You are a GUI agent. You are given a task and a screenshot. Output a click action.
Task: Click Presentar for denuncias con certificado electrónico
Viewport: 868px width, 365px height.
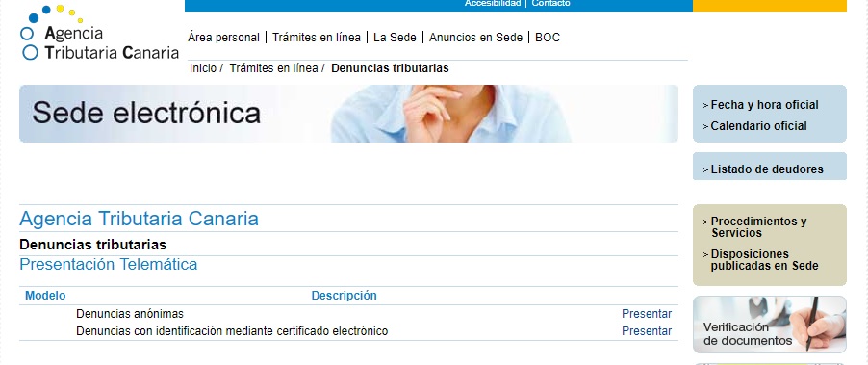click(647, 331)
